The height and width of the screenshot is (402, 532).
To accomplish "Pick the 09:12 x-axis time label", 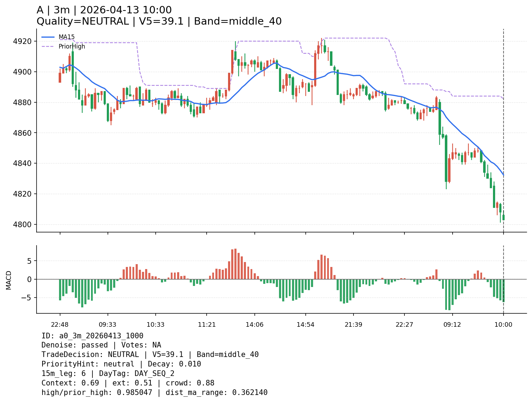I will [452, 324].
